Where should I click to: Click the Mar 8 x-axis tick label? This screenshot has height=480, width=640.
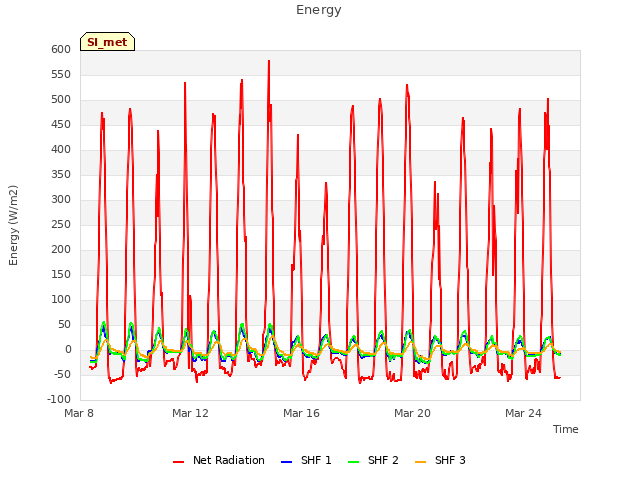tap(79, 413)
